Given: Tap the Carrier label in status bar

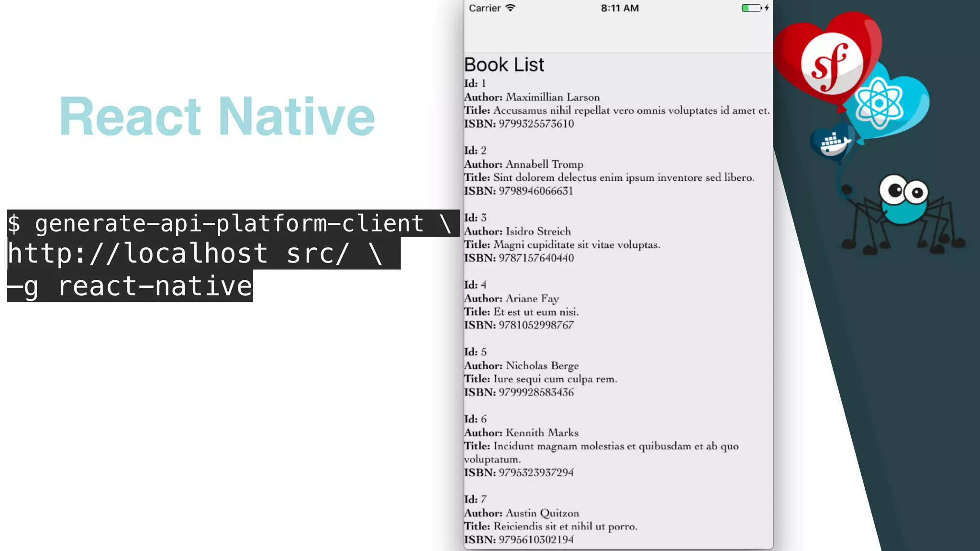Looking at the screenshot, I should pyautogui.click(x=485, y=8).
